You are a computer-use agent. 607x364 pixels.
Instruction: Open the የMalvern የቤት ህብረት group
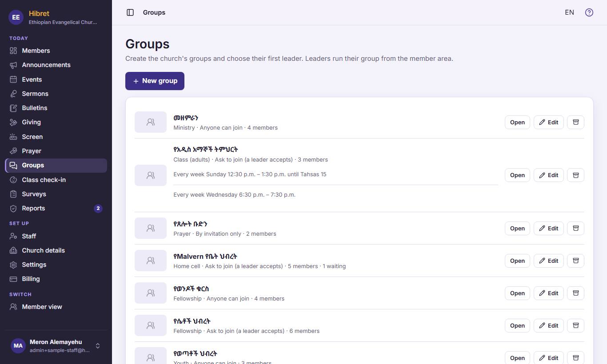(x=517, y=261)
